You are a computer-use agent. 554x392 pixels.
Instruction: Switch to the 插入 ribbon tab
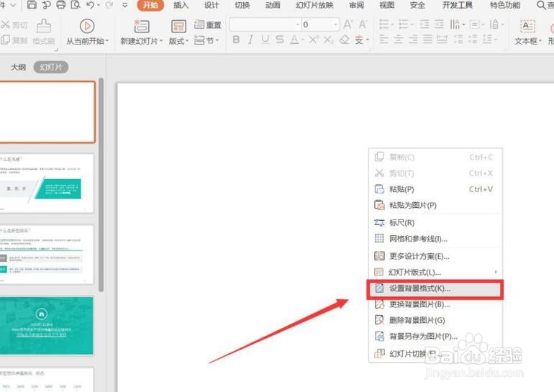pyautogui.click(x=181, y=5)
